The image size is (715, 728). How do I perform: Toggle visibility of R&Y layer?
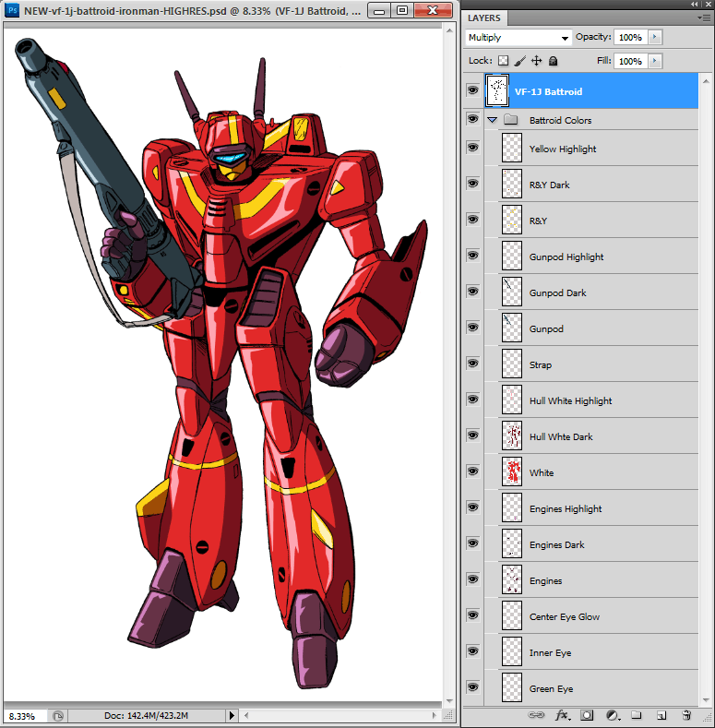coord(472,220)
